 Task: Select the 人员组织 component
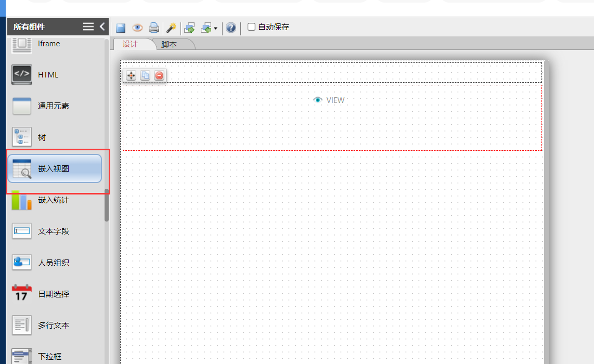point(55,263)
